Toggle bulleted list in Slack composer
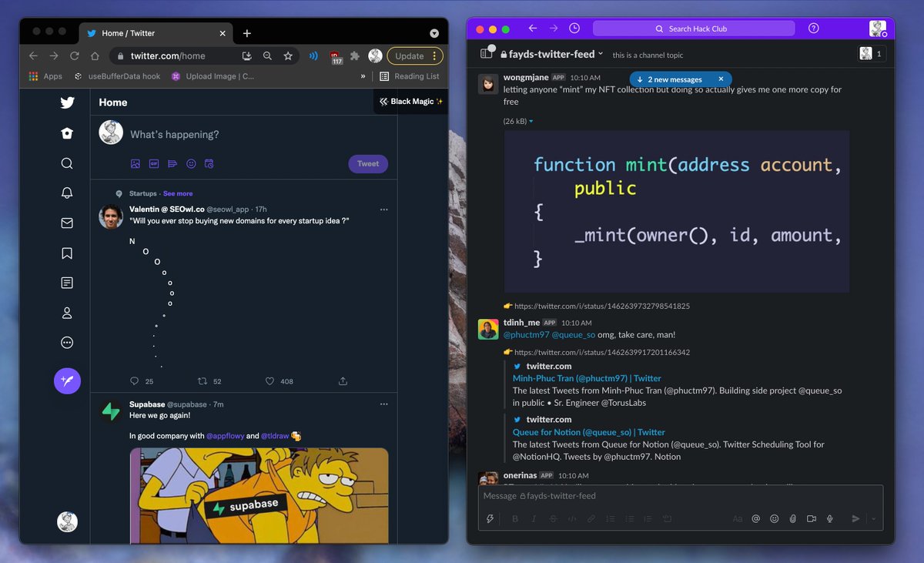924x563 pixels. tap(629, 519)
